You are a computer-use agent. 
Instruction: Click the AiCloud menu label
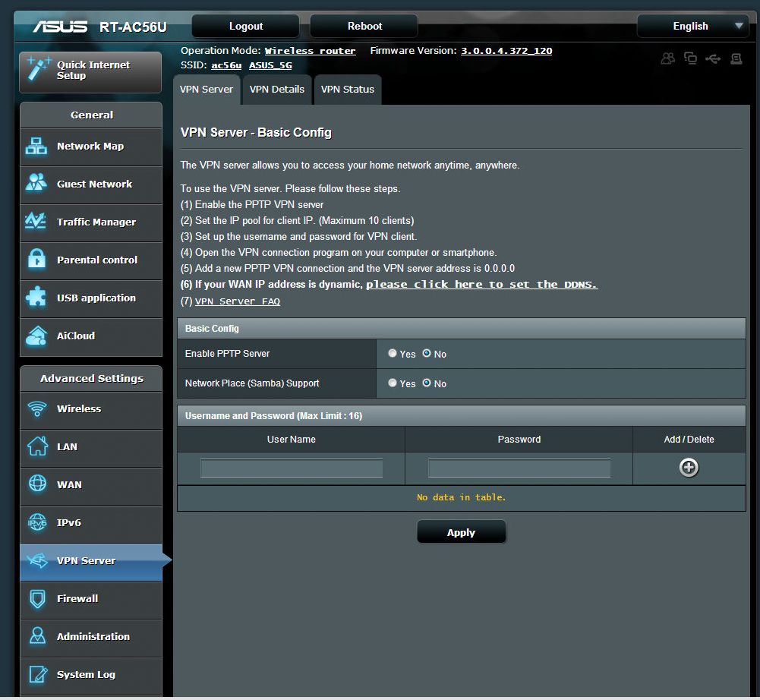(x=76, y=336)
